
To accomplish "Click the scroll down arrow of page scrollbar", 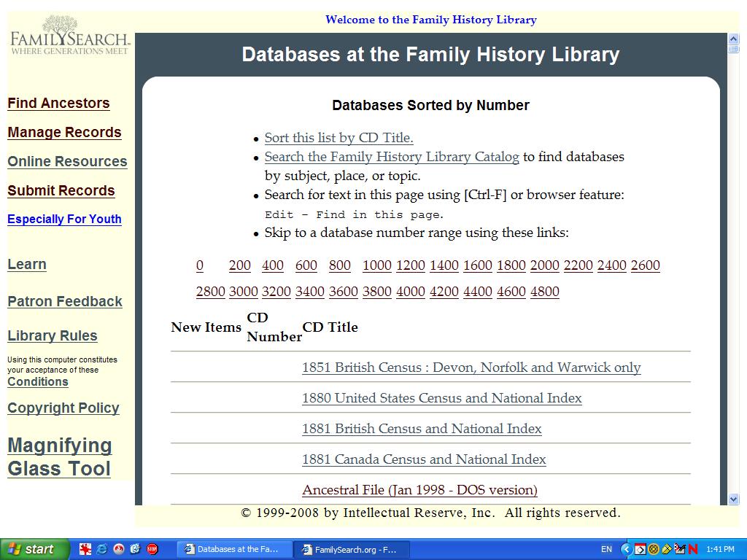I will pyautogui.click(x=734, y=499).
